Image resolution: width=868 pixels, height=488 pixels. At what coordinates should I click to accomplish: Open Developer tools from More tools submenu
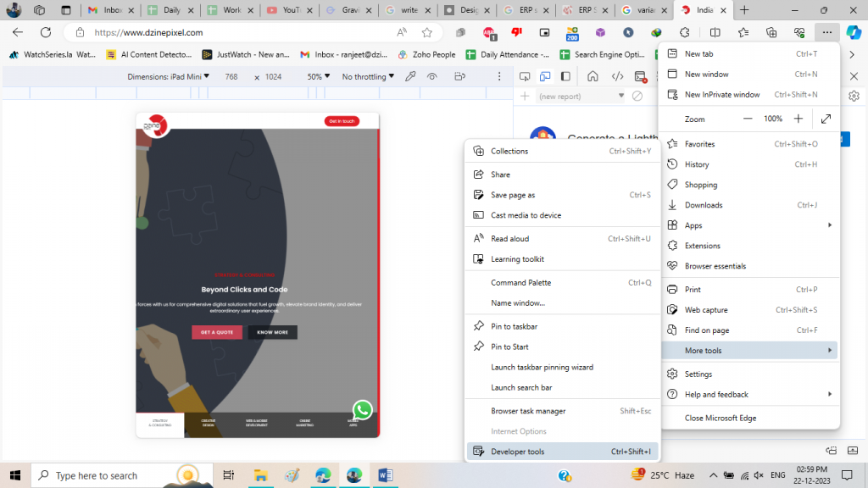click(x=563, y=452)
